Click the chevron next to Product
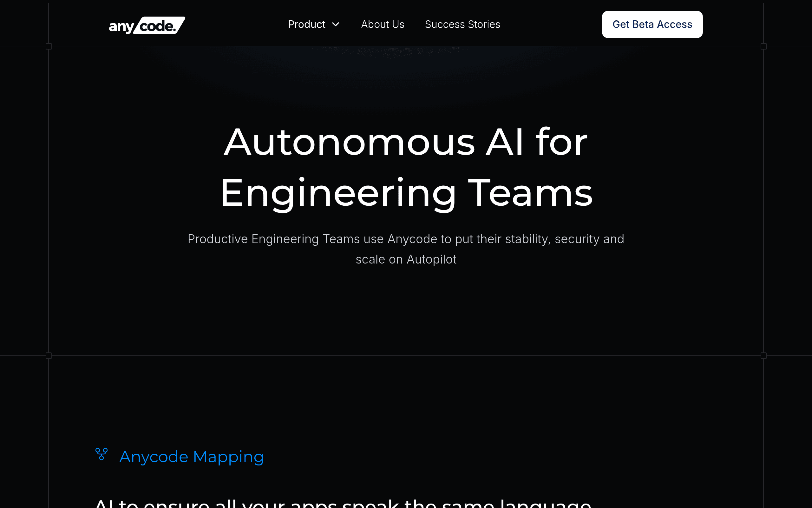Viewport: 812px width, 508px height. pos(336,24)
